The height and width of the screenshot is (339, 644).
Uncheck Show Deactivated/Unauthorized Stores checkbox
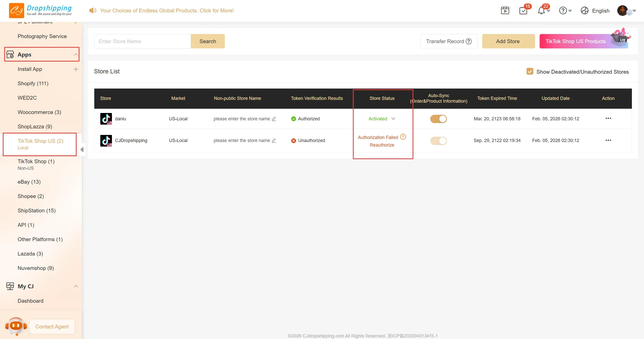[x=530, y=72]
